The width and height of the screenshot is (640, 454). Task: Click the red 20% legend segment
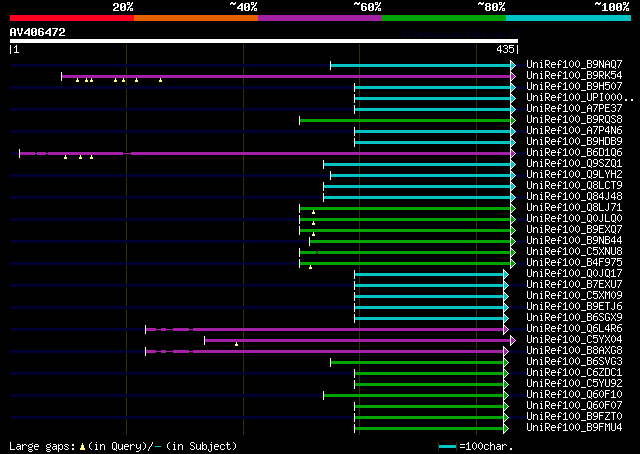point(72,18)
